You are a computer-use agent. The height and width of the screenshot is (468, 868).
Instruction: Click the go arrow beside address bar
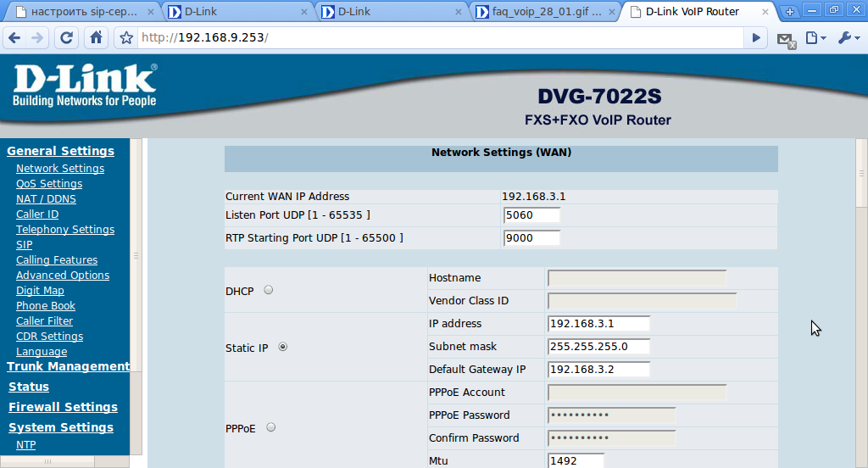coord(755,37)
